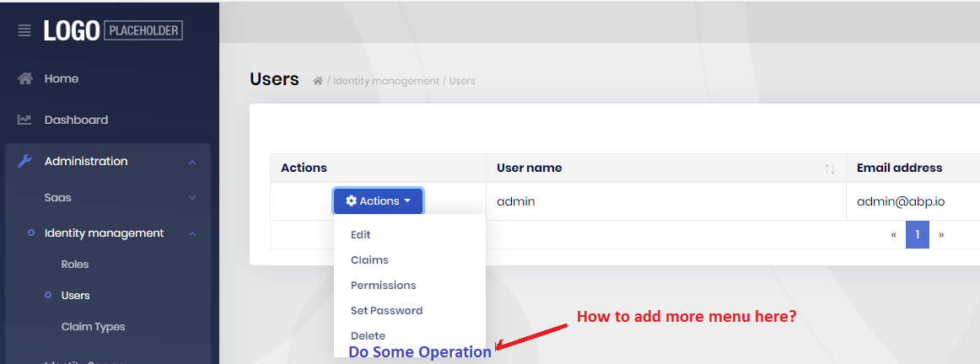Click the next page arrow in pagination

(x=941, y=234)
